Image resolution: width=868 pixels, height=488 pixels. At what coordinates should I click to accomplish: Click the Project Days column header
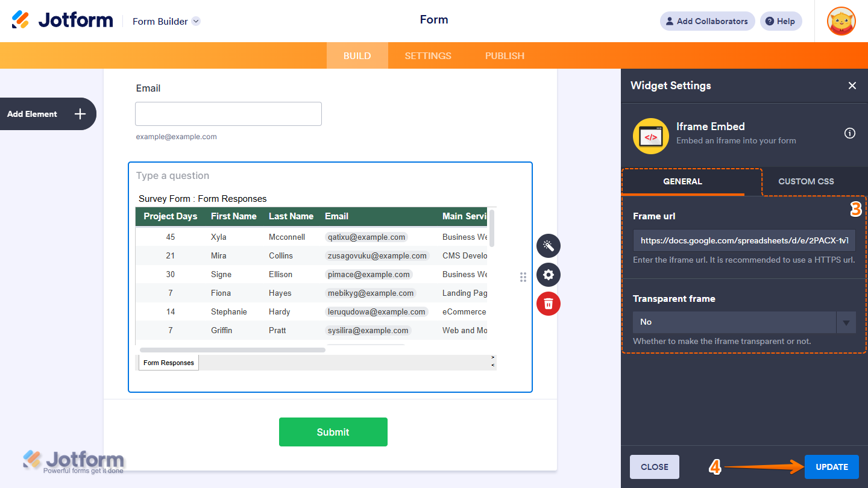coord(171,216)
